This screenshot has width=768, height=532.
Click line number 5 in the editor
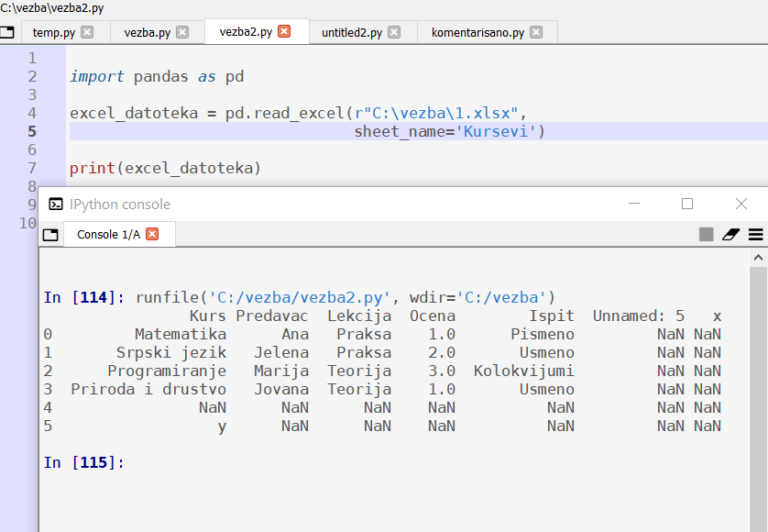tap(32, 132)
